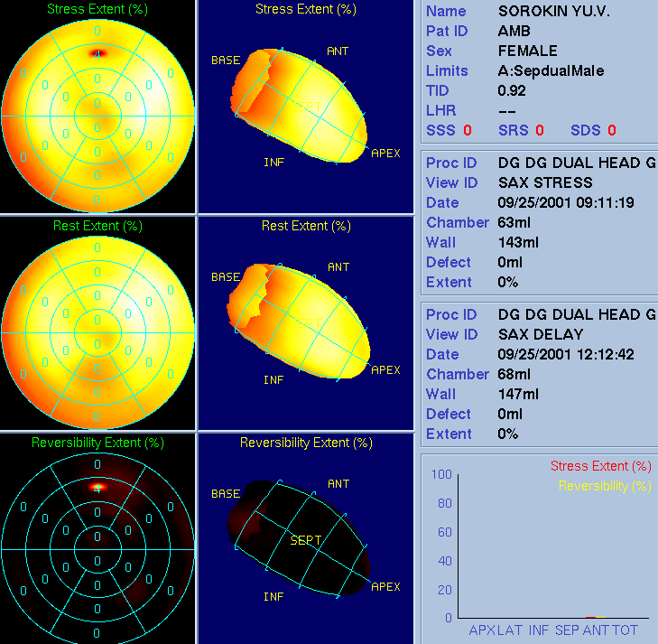Click the Limits field label
The image size is (658, 644).
(447, 70)
